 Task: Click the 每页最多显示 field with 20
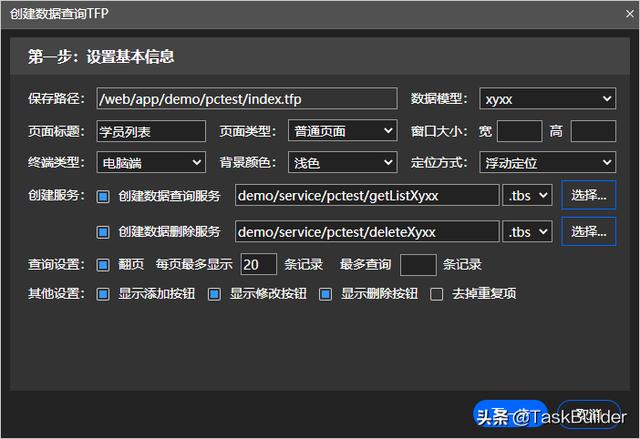click(x=259, y=264)
